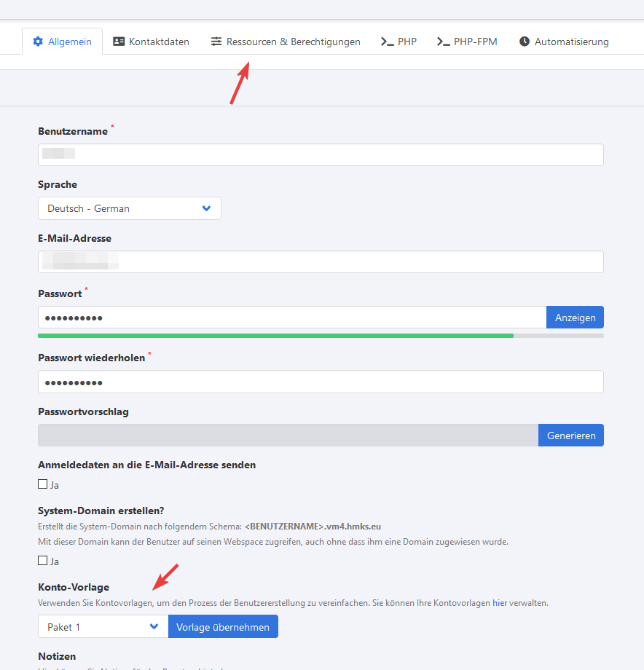Click the terminal icon beside PHP
Screen dimensions: 644x670
point(388,42)
